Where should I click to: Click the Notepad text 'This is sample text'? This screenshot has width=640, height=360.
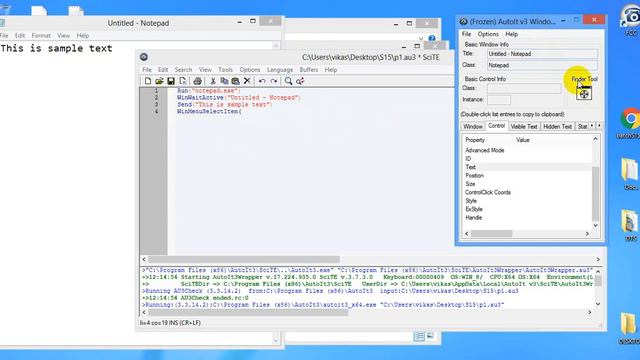(56, 49)
